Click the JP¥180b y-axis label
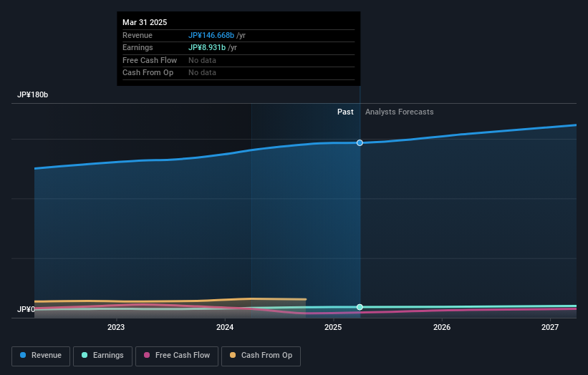 (33, 94)
